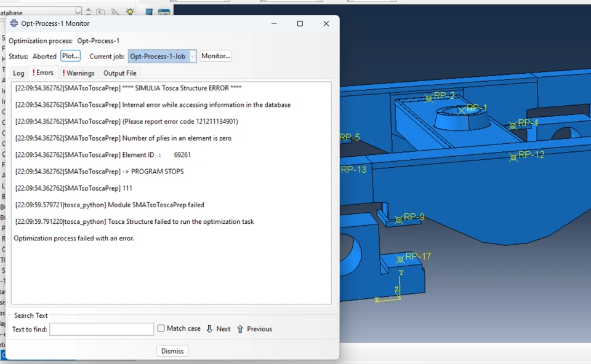
Task: Click Next search arrow button
Action: (x=218, y=328)
